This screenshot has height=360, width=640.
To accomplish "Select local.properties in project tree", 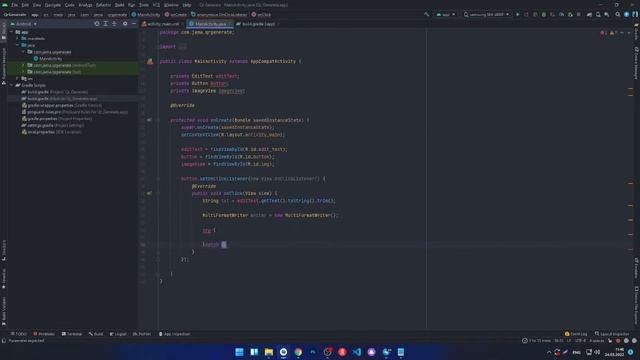I will 51,132.
